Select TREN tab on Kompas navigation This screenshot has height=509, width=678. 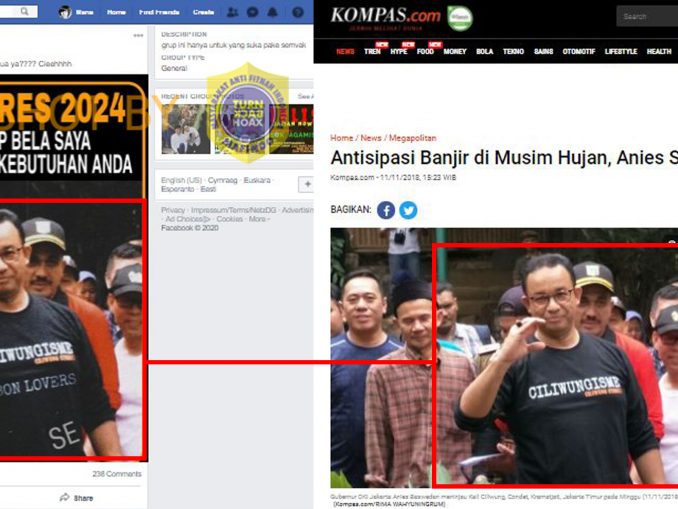pyautogui.click(x=372, y=51)
